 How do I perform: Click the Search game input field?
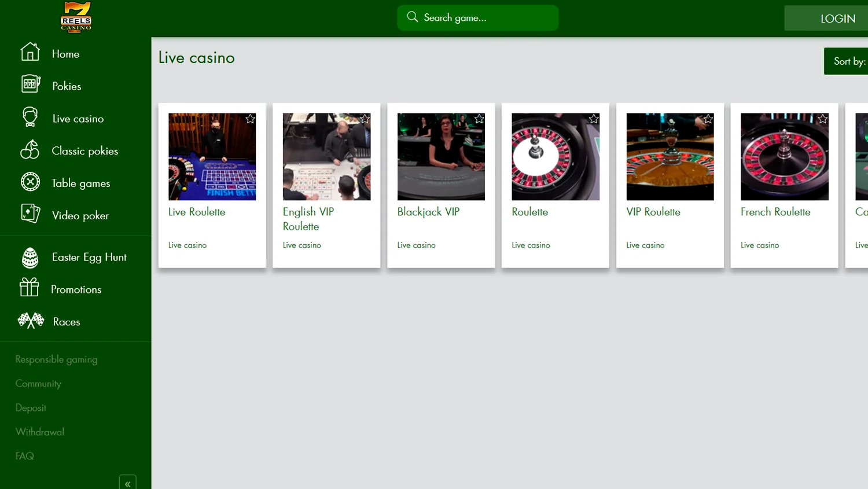coord(477,18)
